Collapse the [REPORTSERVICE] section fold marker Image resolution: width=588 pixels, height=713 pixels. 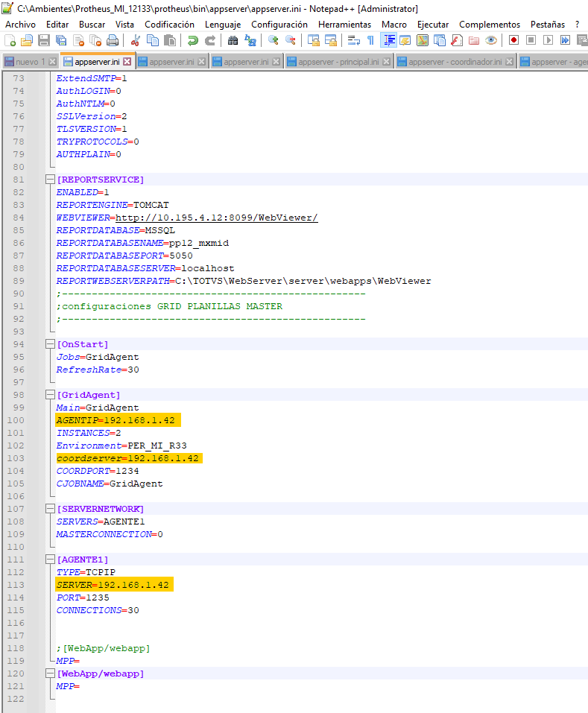(x=50, y=180)
